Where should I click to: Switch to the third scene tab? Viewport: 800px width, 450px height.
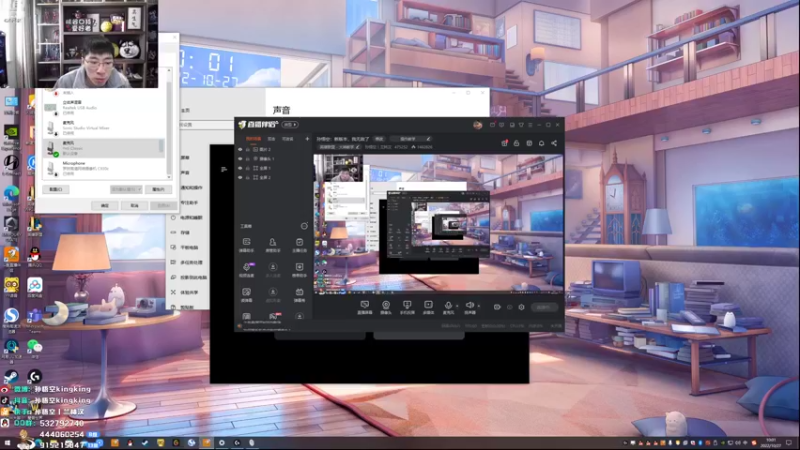click(x=288, y=139)
